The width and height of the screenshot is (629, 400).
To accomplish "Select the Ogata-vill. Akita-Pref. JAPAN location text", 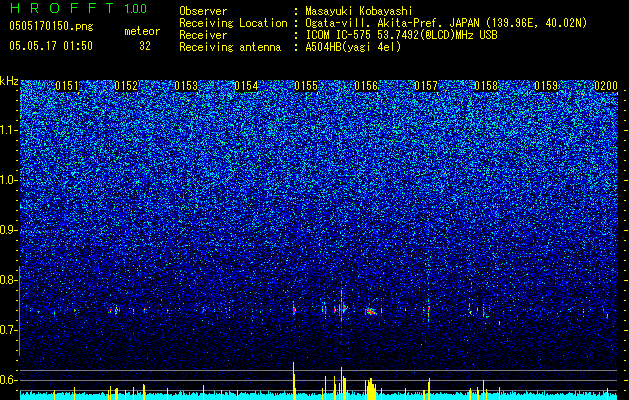I will pos(446,23).
